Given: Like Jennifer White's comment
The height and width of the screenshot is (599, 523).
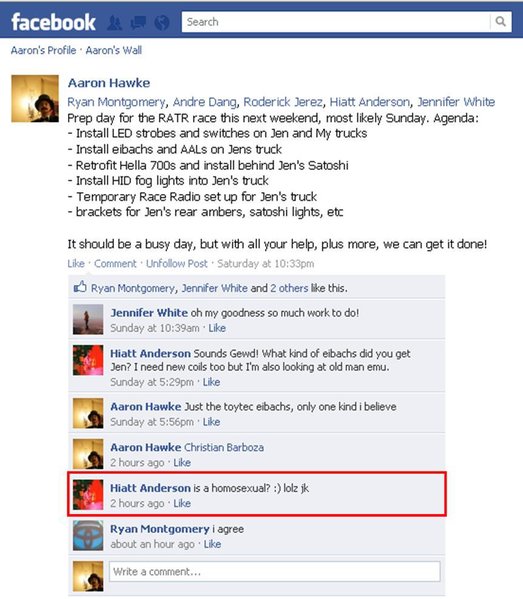Looking at the screenshot, I should [217, 328].
